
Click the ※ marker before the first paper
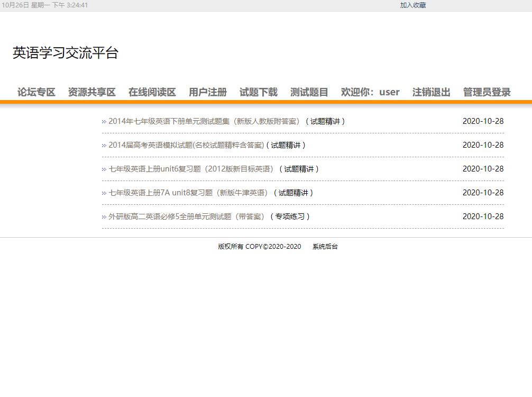(x=103, y=121)
